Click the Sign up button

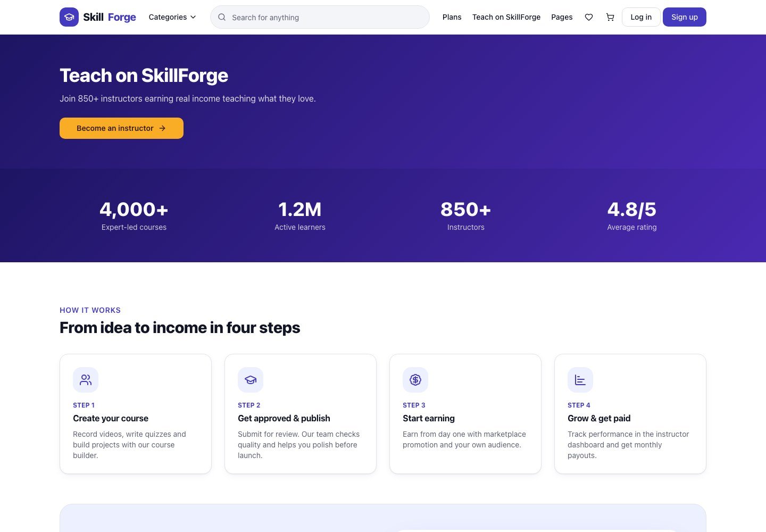tap(685, 17)
